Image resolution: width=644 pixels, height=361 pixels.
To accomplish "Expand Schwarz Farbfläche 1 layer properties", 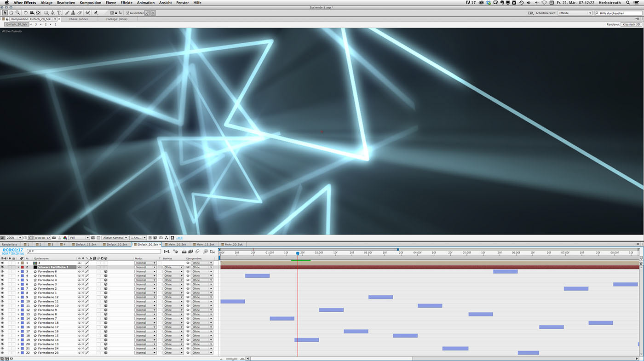I will click(x=18, y=267).
